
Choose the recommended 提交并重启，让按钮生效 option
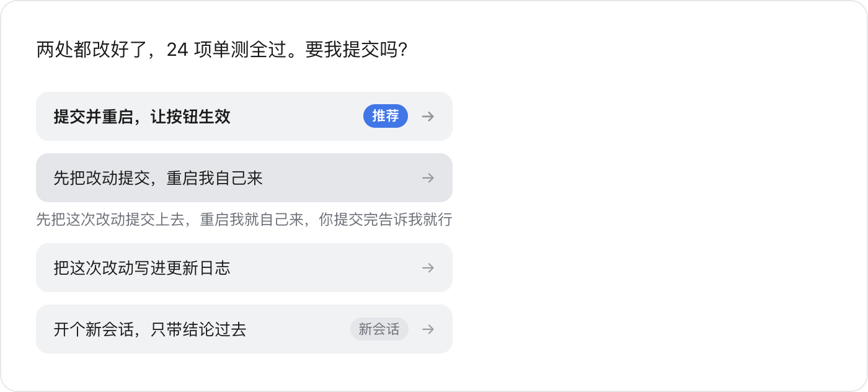click(244, 117)
